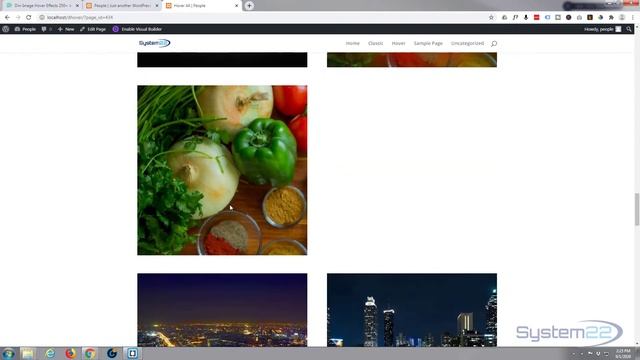Screen dimensions: 640x360
Task: Click the taskbar clock
Action: [623, 353]
